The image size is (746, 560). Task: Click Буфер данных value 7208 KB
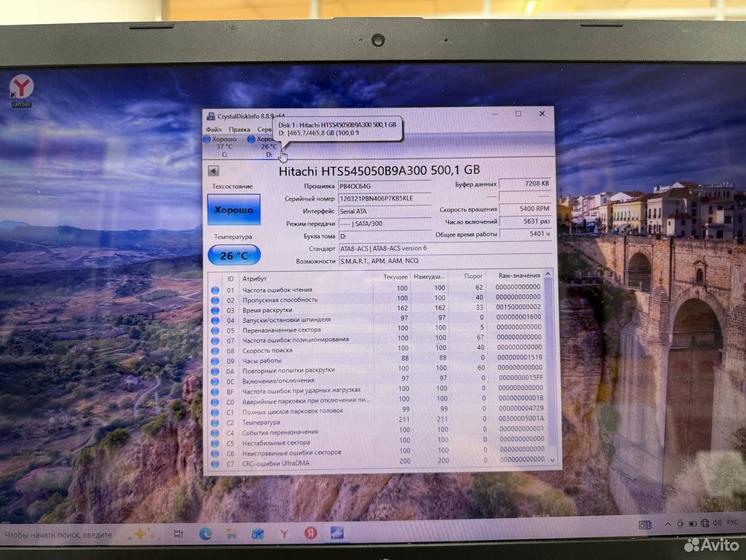tap(525, 183)
